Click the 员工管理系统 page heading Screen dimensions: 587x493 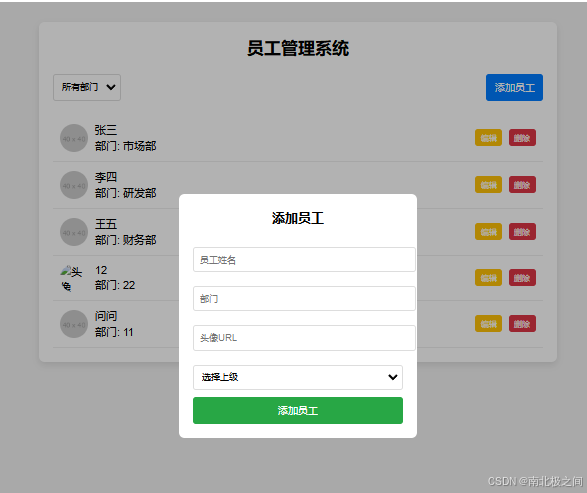pos(298,48)
